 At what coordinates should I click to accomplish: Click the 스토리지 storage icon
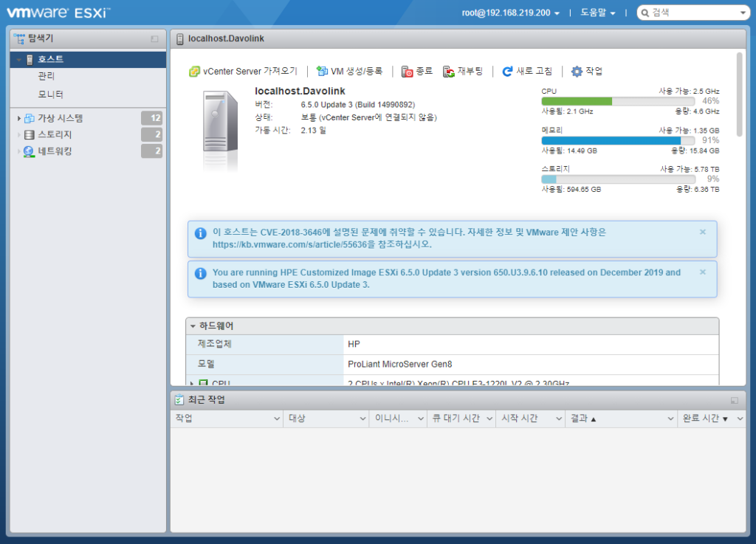pos(30,134)
